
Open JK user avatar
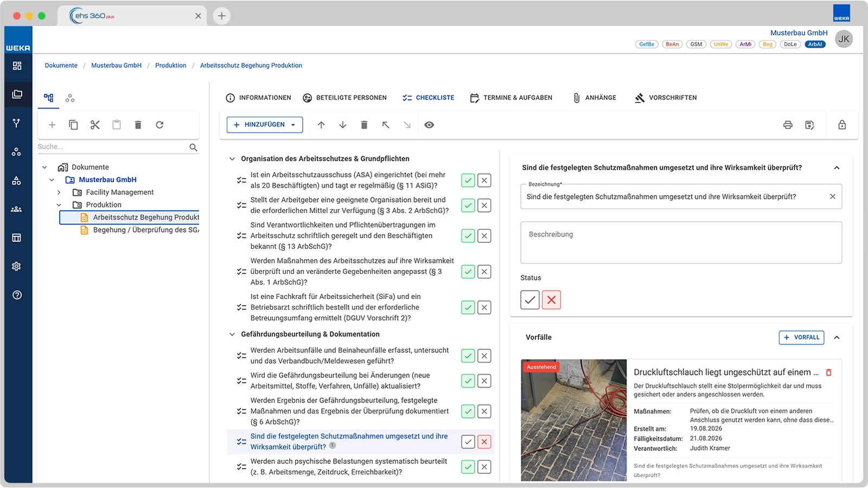(x=844, y=39)
